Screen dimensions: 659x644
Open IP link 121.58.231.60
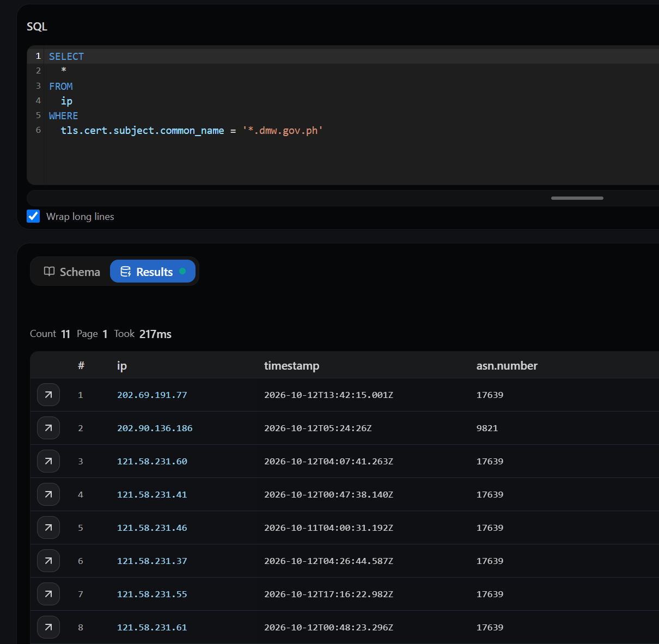pyautogui.click(x=152, y=462)
